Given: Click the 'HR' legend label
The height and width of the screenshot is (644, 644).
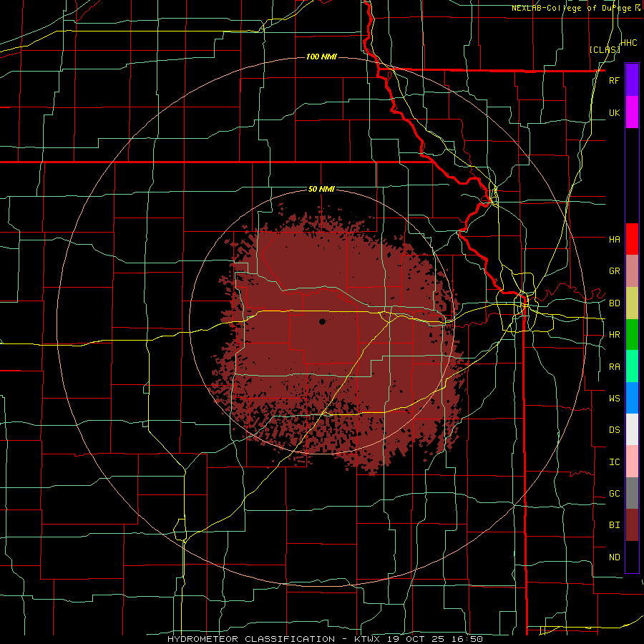Looking at the screenshot, I should (614, 335).
